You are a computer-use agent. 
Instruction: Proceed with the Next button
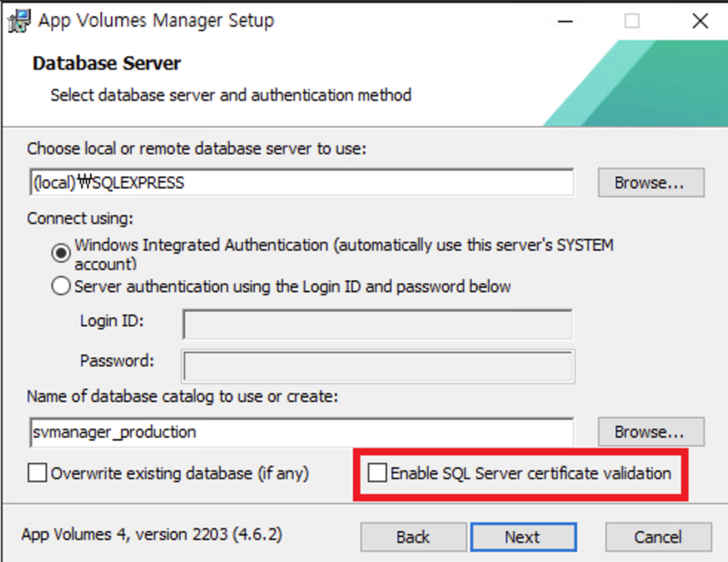tap(524, 537)
